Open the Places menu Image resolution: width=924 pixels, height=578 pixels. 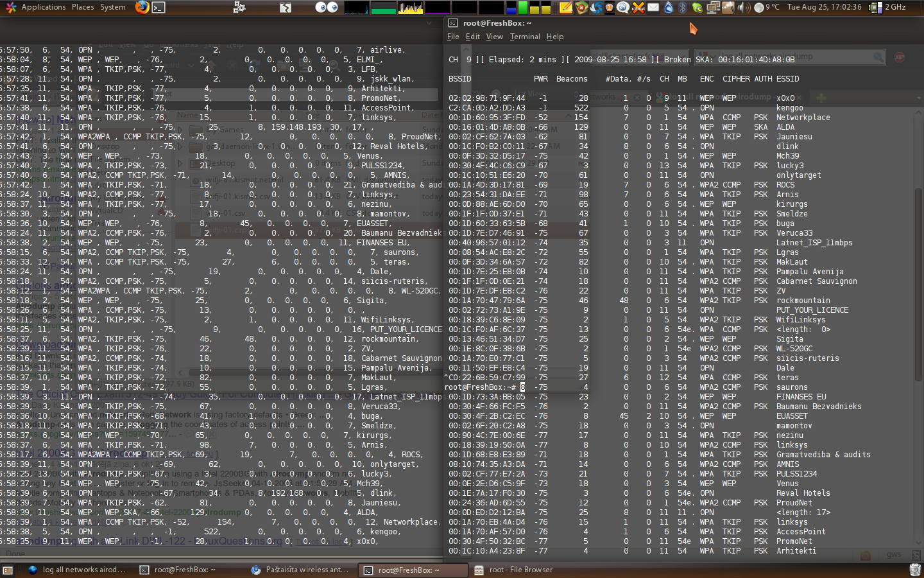[83, 7]
